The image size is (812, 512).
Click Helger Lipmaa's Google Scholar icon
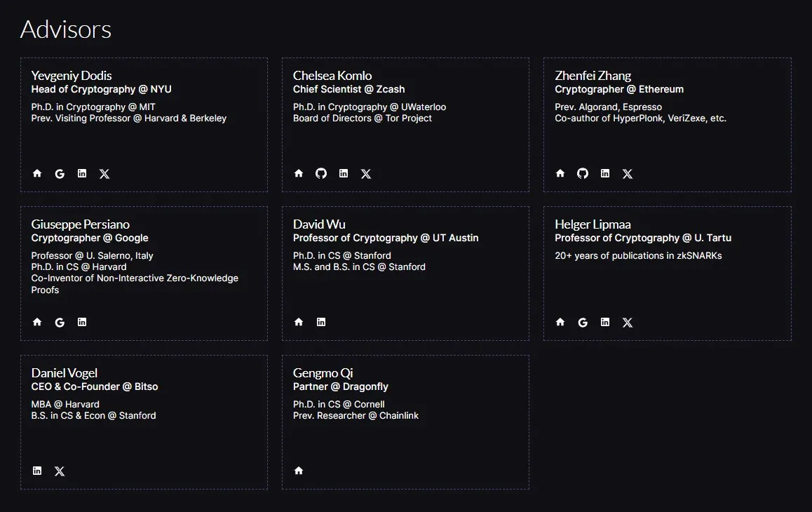point(583,322)
